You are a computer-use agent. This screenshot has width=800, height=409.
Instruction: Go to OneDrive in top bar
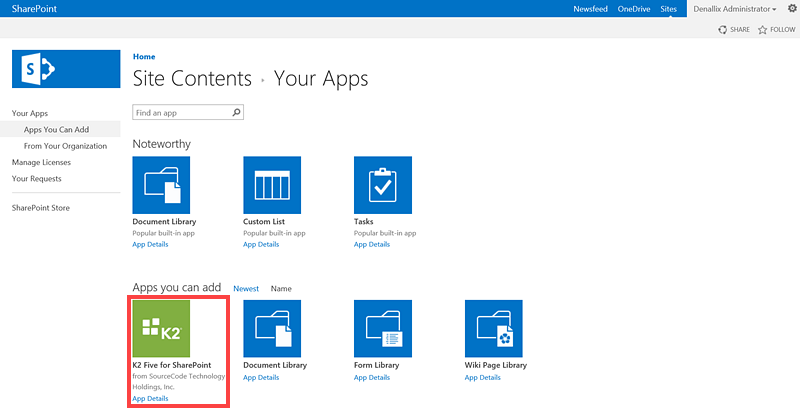click(634, 9)
